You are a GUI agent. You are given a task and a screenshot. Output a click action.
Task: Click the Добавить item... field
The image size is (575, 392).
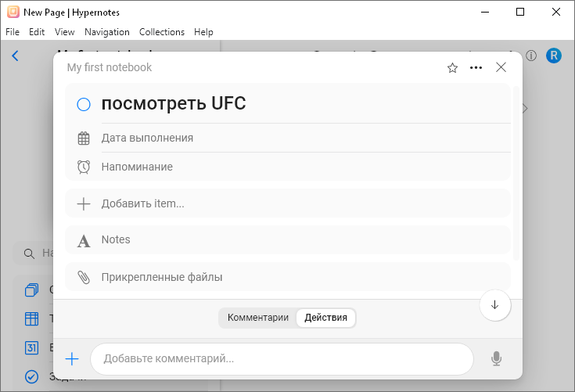pyautogui.click(x=288, y=203)
